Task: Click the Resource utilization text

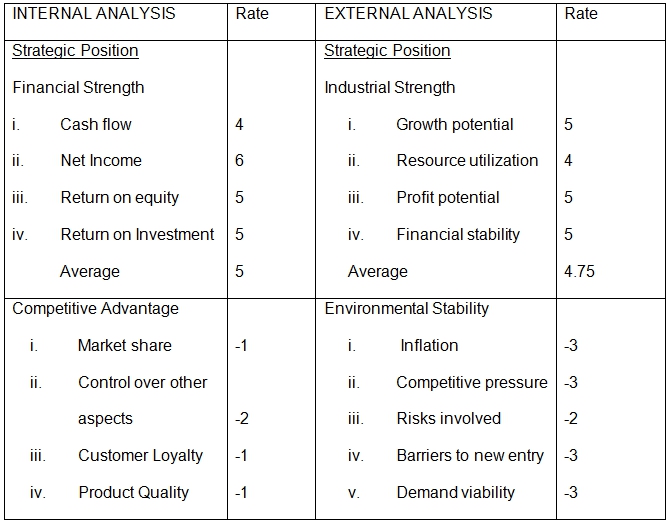Action: [x=466, y=161]
